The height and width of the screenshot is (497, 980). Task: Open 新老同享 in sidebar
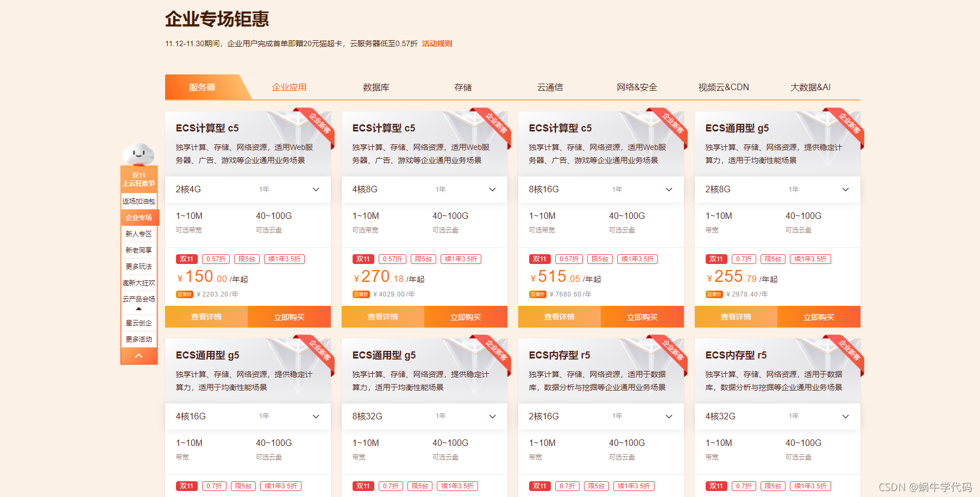coord(139,250)
